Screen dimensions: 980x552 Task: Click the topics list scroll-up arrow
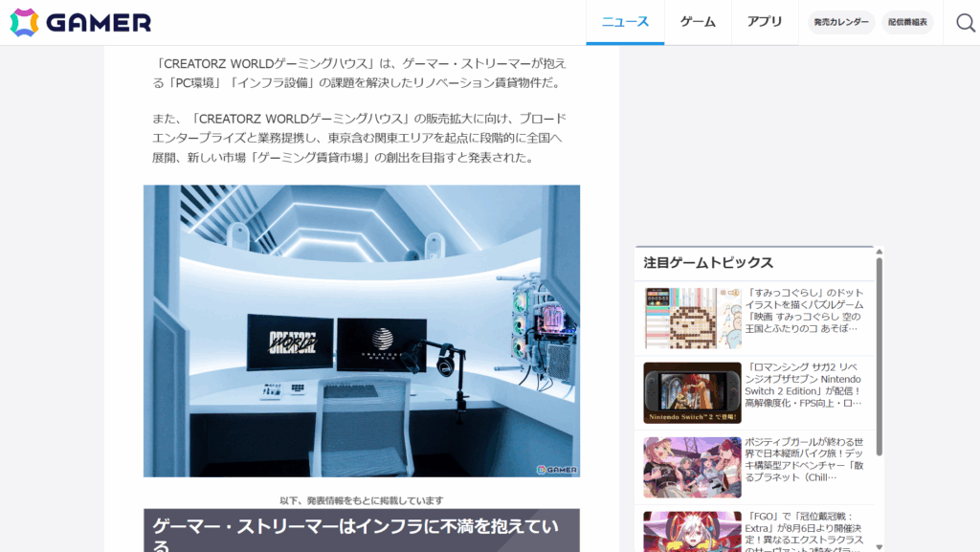click(x=880, y=252)
